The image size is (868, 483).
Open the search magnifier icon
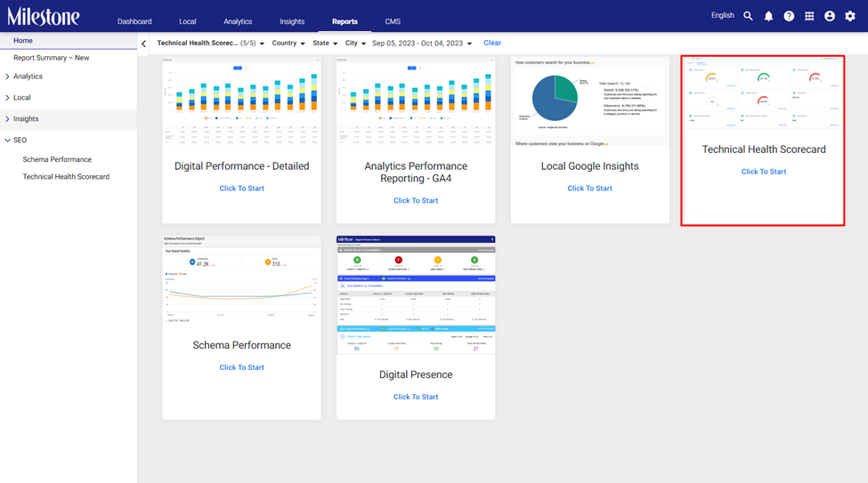coord(748,16)
